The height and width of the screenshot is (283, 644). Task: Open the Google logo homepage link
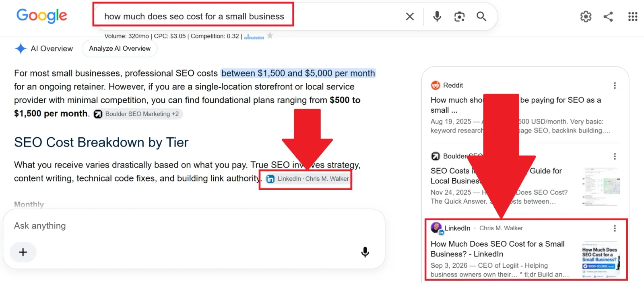click(42, 16)
